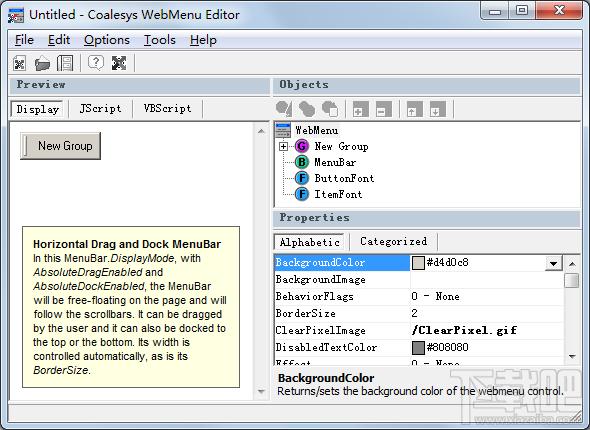The image size is (590, 430).
Task: Maximize the WebMenu Editor window
Action: pyautogui.click(x=522, y=11)
